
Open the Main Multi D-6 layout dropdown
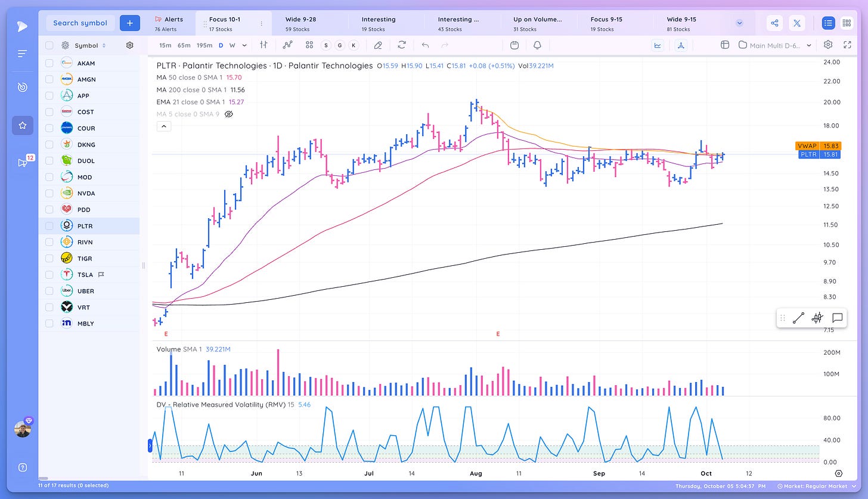[x=775, y=45]
